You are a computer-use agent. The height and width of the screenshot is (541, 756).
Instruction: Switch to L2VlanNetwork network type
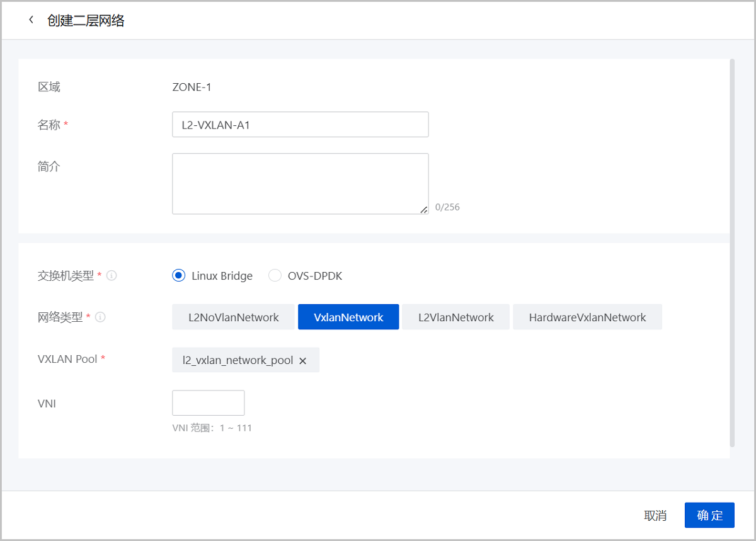pos(455,317)
